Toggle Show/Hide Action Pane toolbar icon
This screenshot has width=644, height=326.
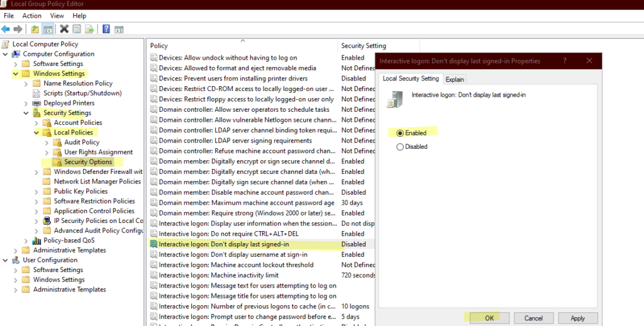[x=119, y=29]
